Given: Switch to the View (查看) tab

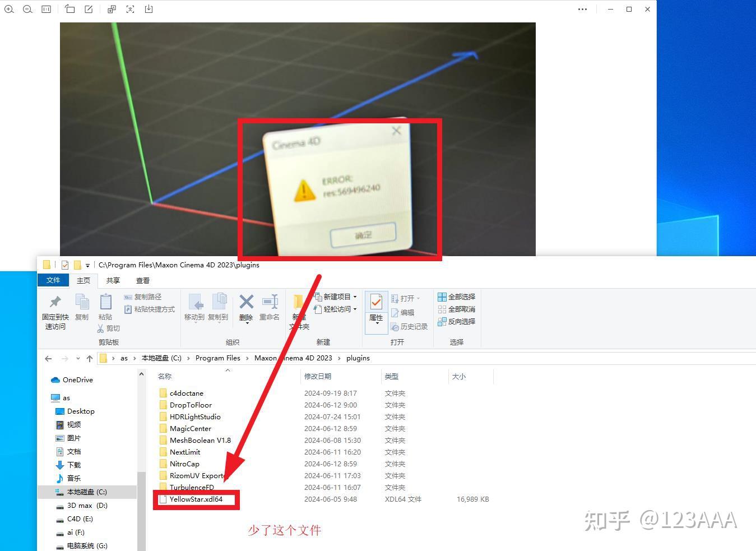Looking at the screenshot, I should [143, 280].
